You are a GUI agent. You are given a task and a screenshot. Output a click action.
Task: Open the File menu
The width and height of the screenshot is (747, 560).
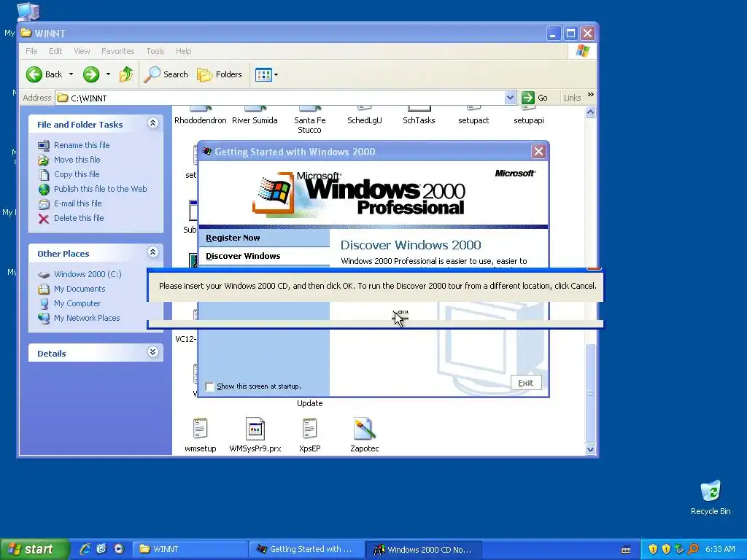point(31,51)
